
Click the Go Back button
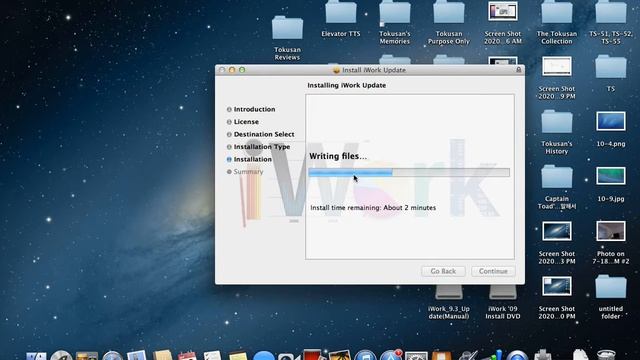443,271
